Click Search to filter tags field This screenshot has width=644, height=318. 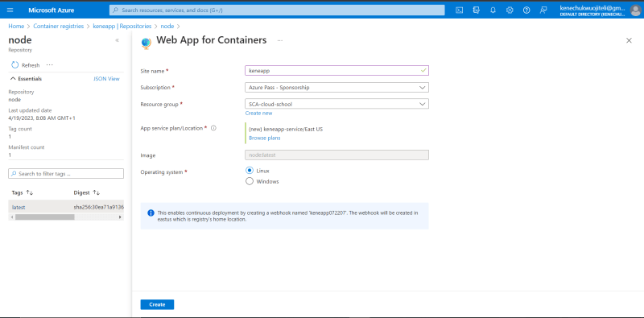coord(66,173)
